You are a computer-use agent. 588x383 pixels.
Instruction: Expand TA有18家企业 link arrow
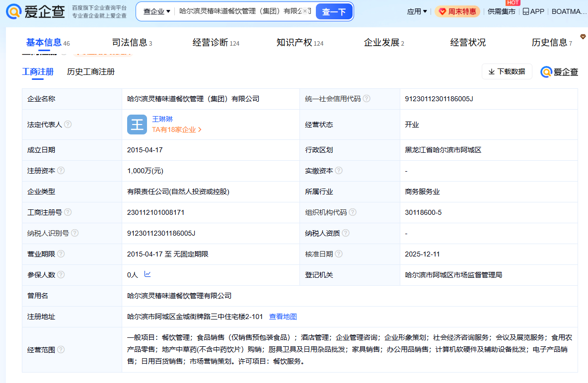(x=200, y=130)
